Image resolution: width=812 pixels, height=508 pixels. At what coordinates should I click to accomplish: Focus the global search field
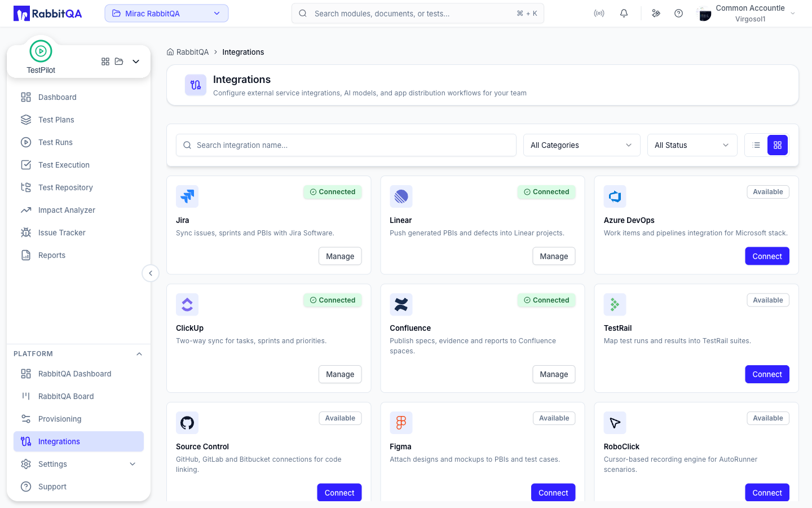418,14
